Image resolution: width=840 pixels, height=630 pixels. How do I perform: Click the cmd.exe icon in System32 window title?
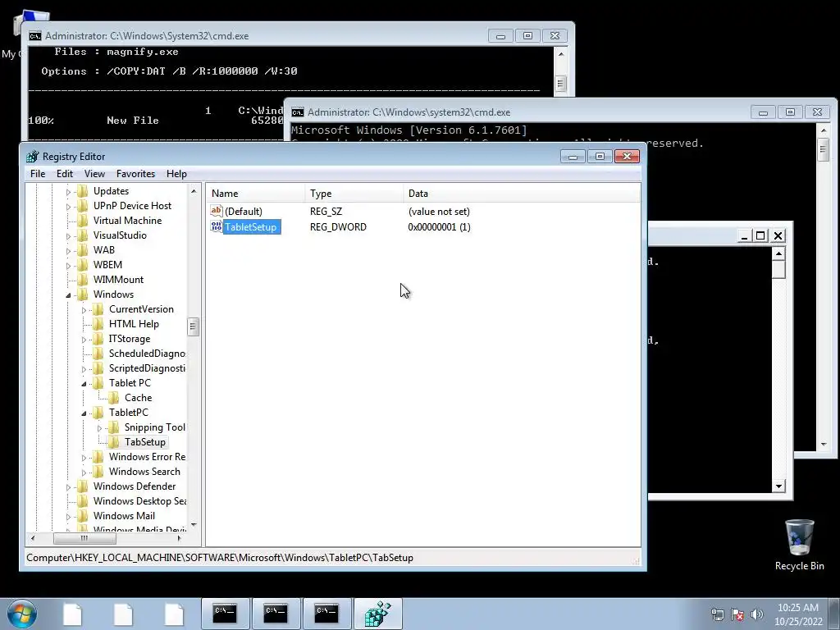click(x=35, y=36)
